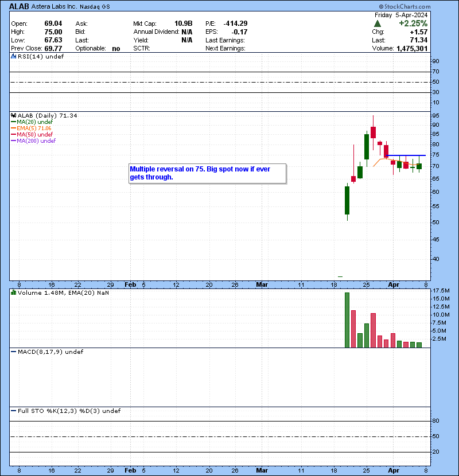Click the High value 75.00
Viewport: 459px width, 476px height.
coord(53,32)
